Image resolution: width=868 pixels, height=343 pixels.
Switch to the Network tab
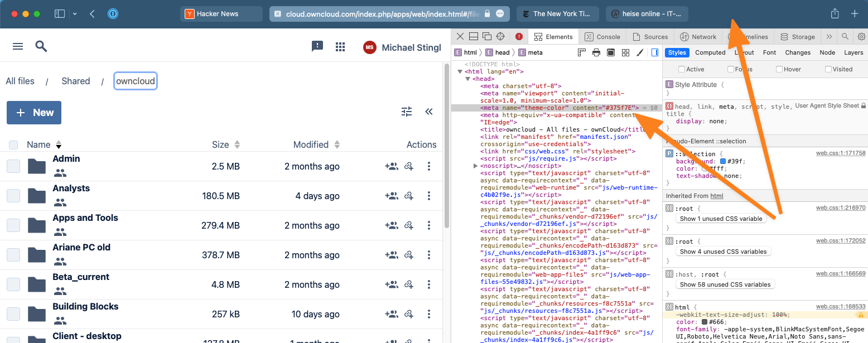(698, 37)
